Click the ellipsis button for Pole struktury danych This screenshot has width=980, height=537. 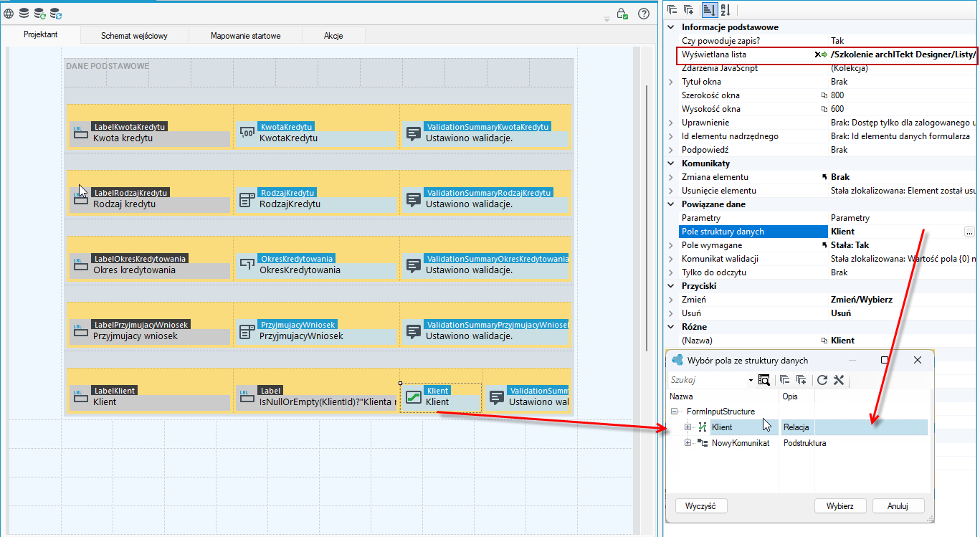click(x=969, y=232)
